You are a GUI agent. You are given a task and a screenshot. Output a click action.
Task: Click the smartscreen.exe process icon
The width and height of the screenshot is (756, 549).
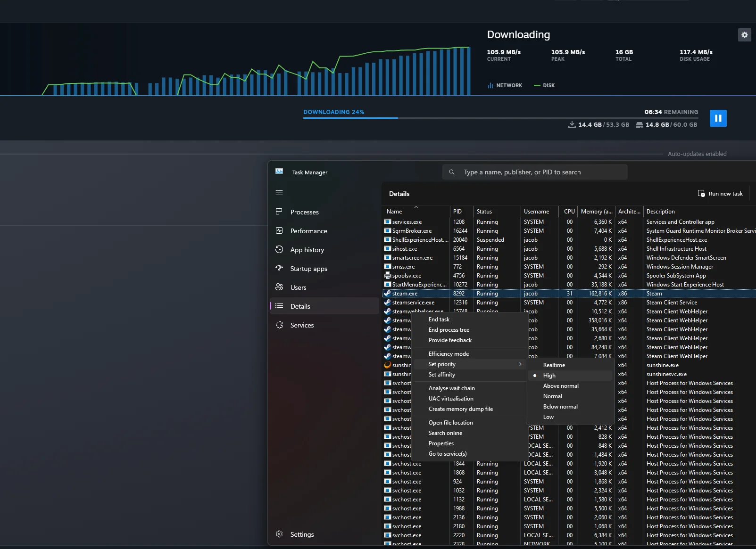pos(387,258)
